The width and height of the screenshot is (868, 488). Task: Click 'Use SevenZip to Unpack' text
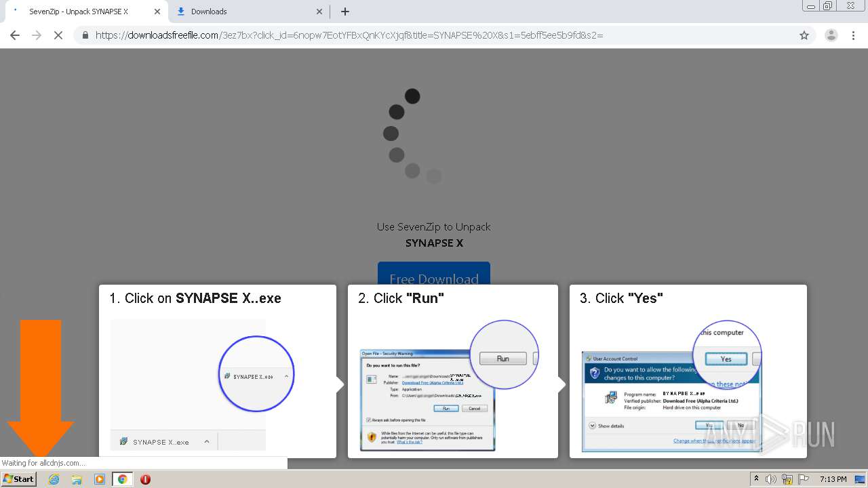[x=434, y=227]
